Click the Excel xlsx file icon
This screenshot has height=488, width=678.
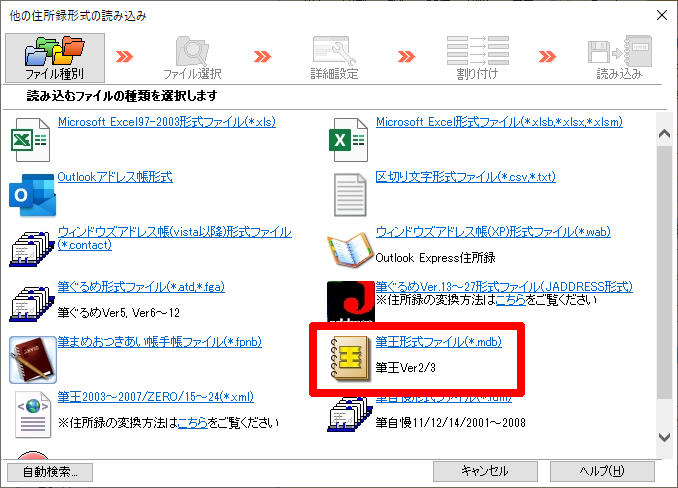[x=349, y=140]
